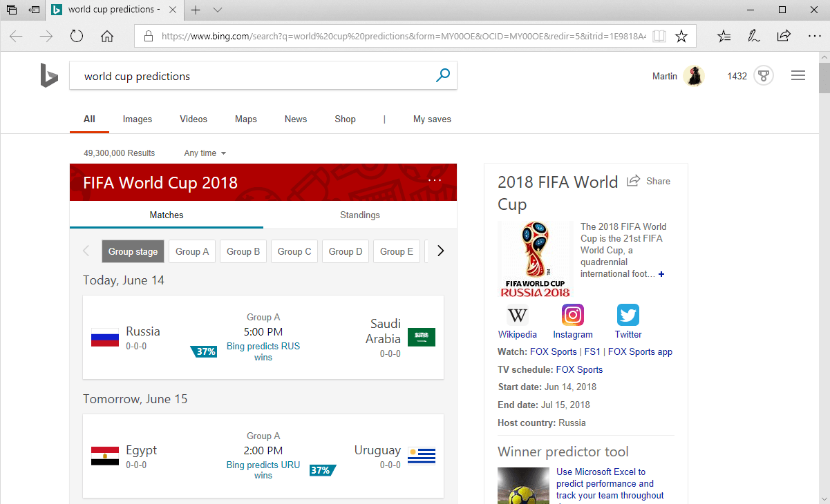This screenshot has width=830, height=504.
Task: Switch to the Shop search tab
Action: tap(346, 119)
